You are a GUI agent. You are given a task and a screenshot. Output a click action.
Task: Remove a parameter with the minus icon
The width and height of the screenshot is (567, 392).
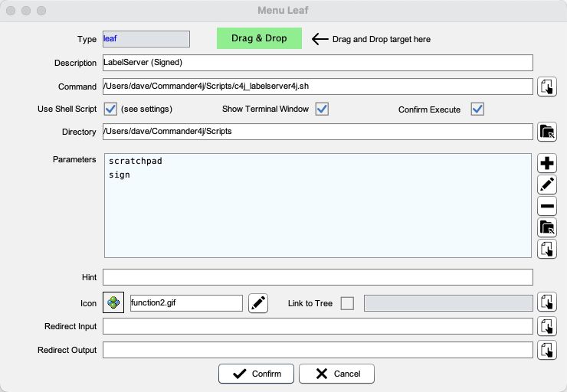click(x=547, y=206)
